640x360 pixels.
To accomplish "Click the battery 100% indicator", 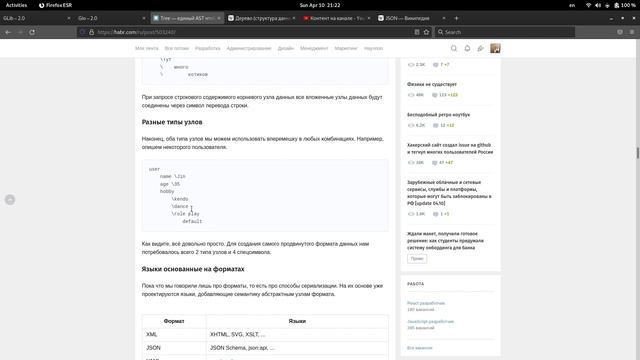I will point(625,5).
